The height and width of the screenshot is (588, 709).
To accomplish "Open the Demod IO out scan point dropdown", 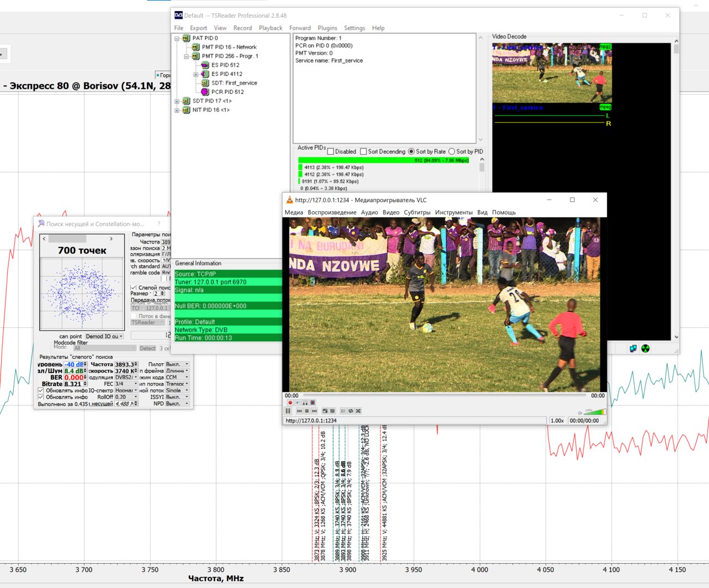I will (x=104, y=336).
